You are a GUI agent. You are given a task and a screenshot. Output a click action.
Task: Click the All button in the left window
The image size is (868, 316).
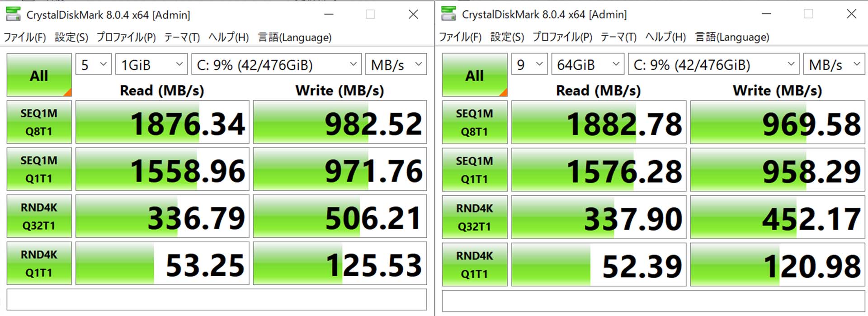tap(39, 75)
